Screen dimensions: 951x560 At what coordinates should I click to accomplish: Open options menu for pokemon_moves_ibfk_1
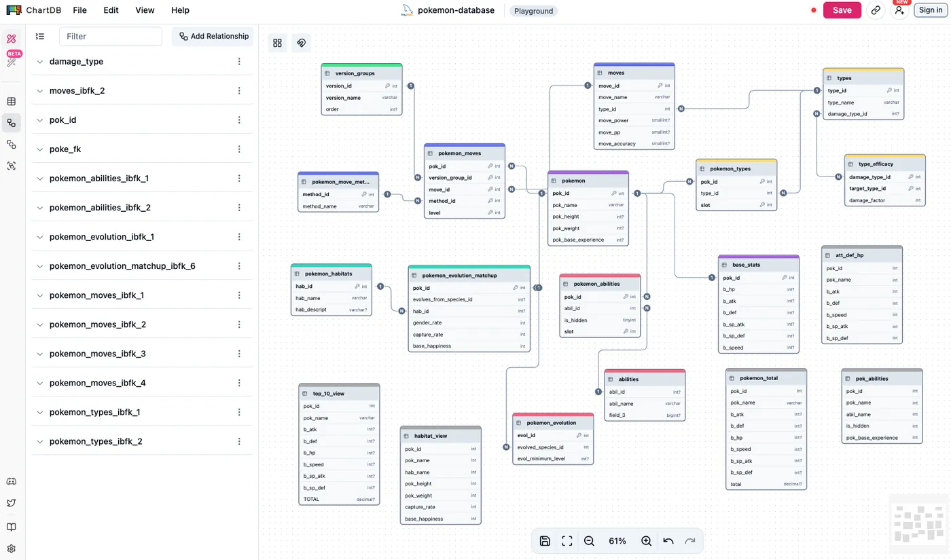click(x=239, y=295)
